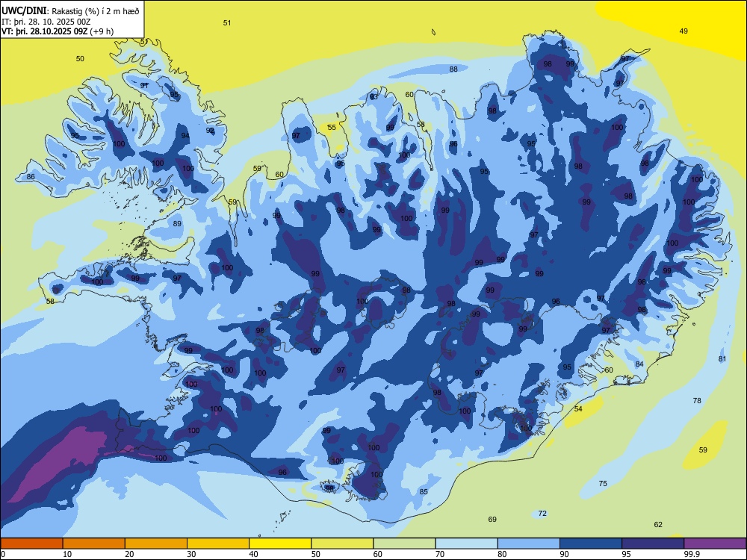
Task: Click the bright yellow 40–50 legend swatch
Action: pos(280,544)
